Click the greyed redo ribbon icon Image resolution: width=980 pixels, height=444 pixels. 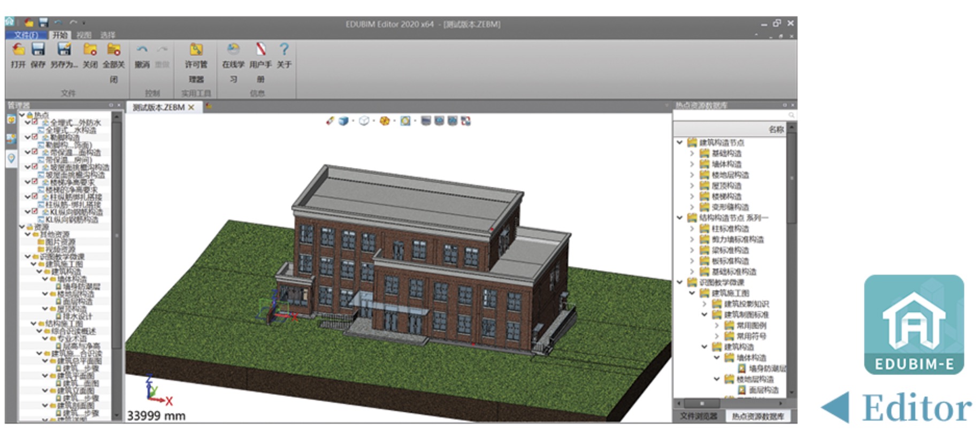coord(162,50)
